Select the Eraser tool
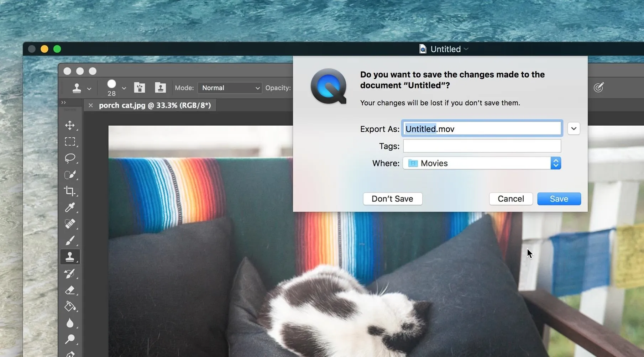The image size is (644, 357). 70,290
